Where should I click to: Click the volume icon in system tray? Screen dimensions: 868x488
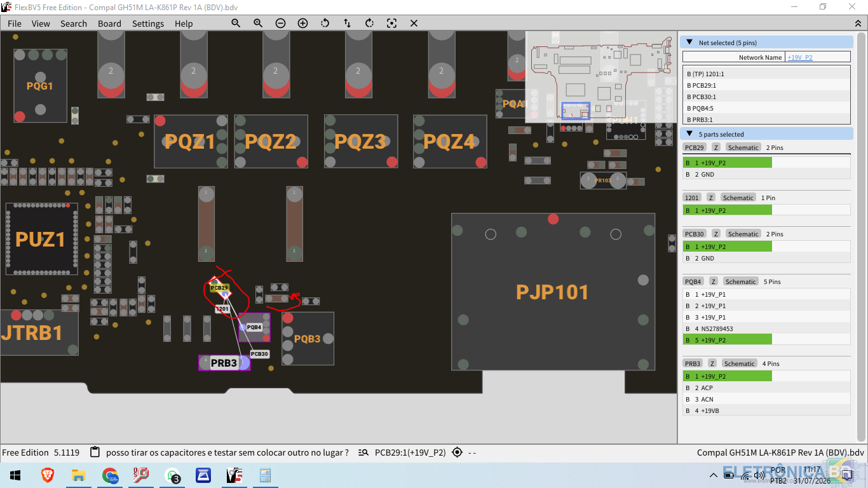coord(759,475)
